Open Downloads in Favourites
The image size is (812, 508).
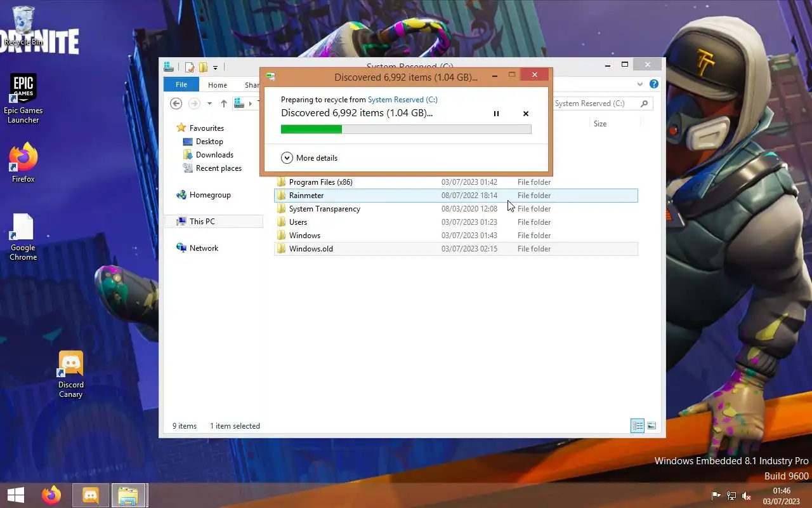coord(214,155)
